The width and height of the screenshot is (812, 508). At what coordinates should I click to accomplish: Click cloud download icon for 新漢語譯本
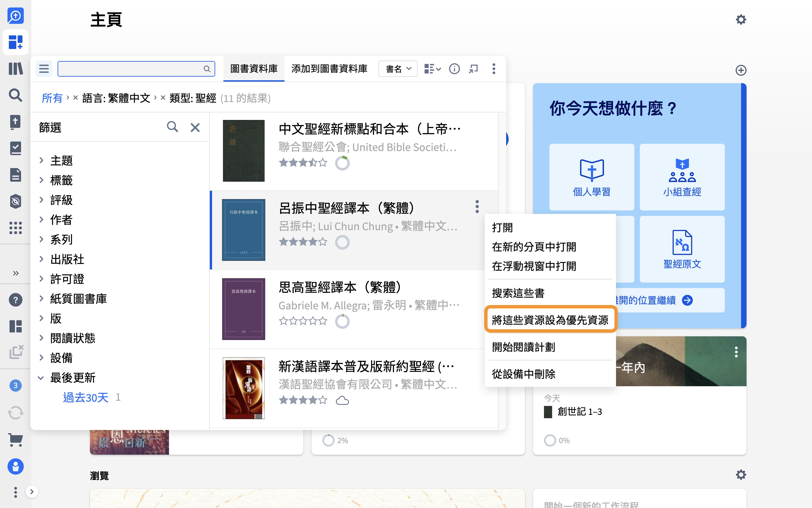[342, 401]
